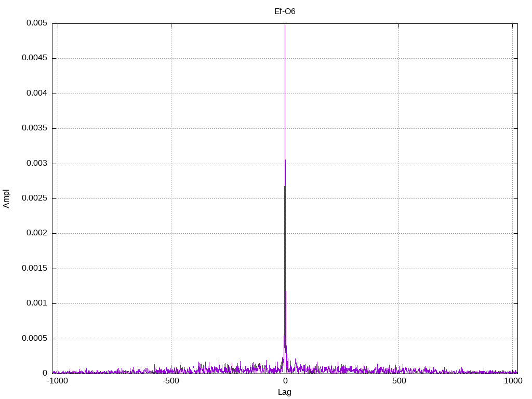The image size is (532, 399).
Task: Click the 0.0015 y-axis tick label
Action: click(x=35, y=269)
